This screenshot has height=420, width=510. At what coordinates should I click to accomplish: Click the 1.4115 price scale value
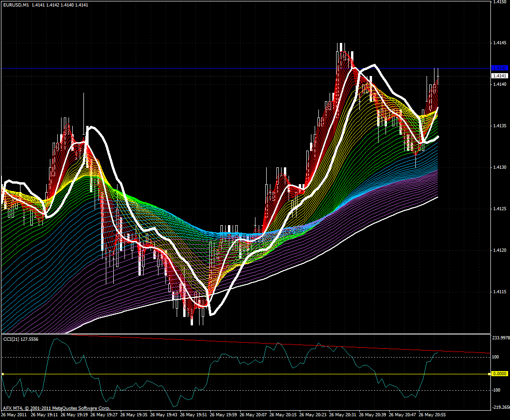500,291
